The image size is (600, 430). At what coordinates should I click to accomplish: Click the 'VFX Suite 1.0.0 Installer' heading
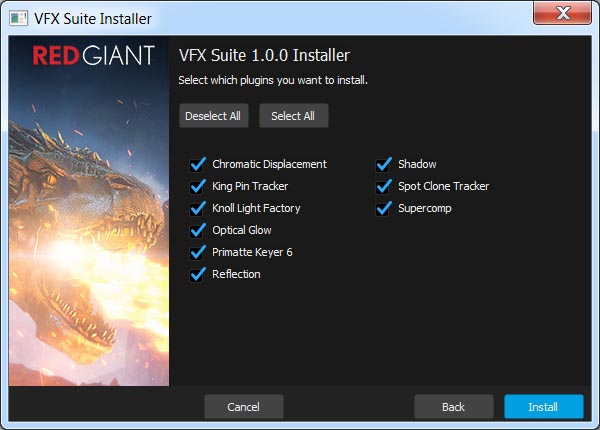264,55
